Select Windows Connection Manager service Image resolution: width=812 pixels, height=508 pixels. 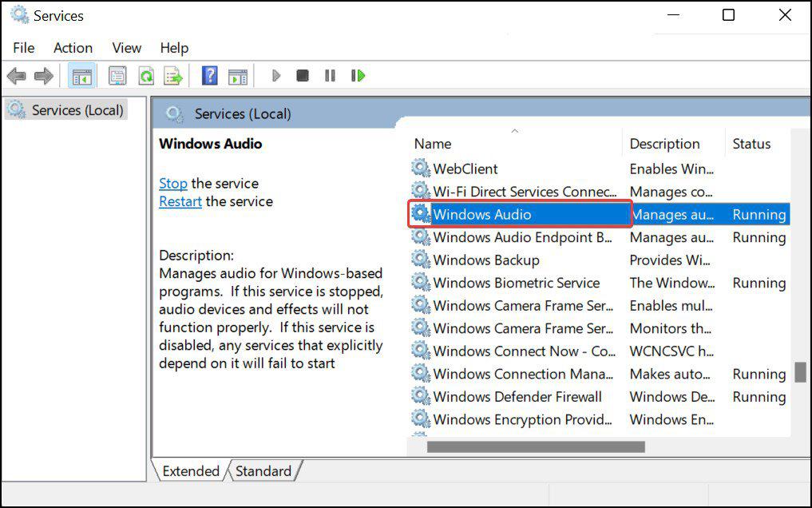600,373
